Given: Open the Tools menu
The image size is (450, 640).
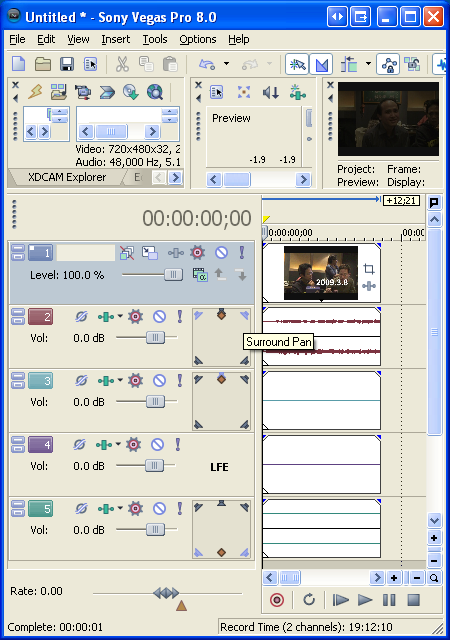Looking at the screenshot, I should click(x=155, y=39).
